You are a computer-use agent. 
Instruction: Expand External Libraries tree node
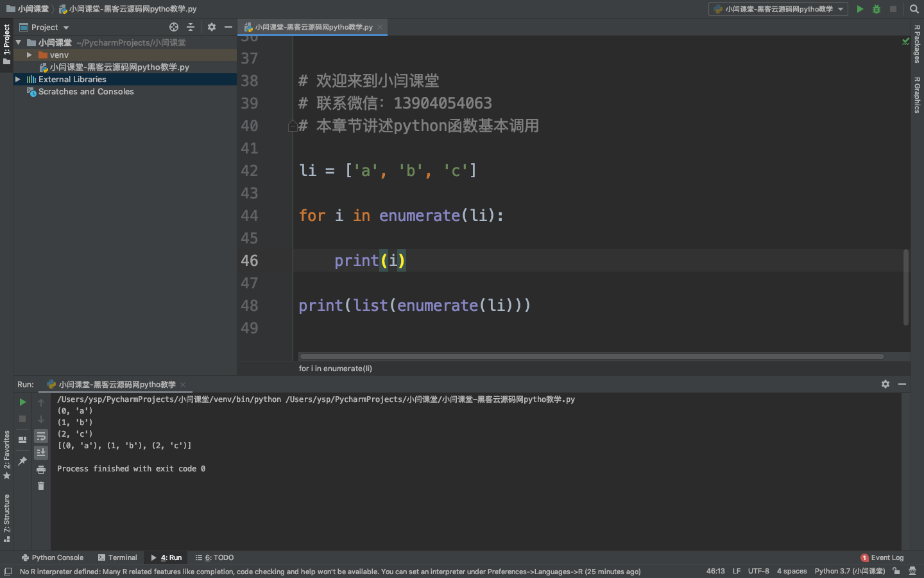click(x=18, y=80)
